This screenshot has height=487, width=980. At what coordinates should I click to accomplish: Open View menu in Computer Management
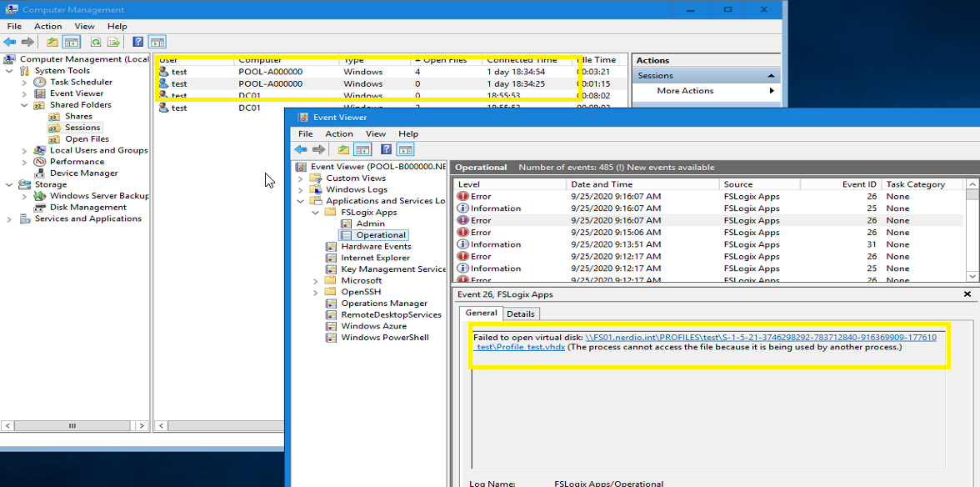84,26
